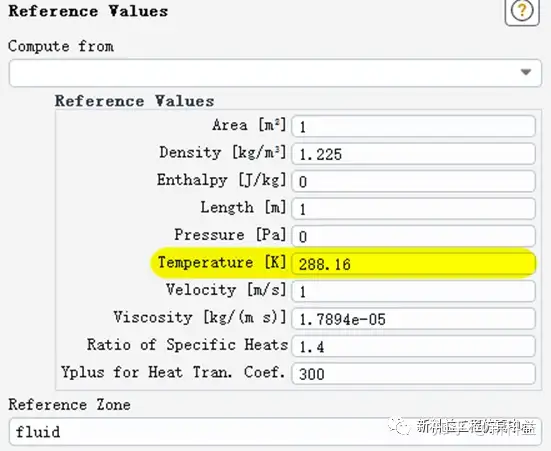This screenshot has height=451, width=551.
Task: Click the Reference Values panel title
Action: pyautogui.click(x=88, y=11)
